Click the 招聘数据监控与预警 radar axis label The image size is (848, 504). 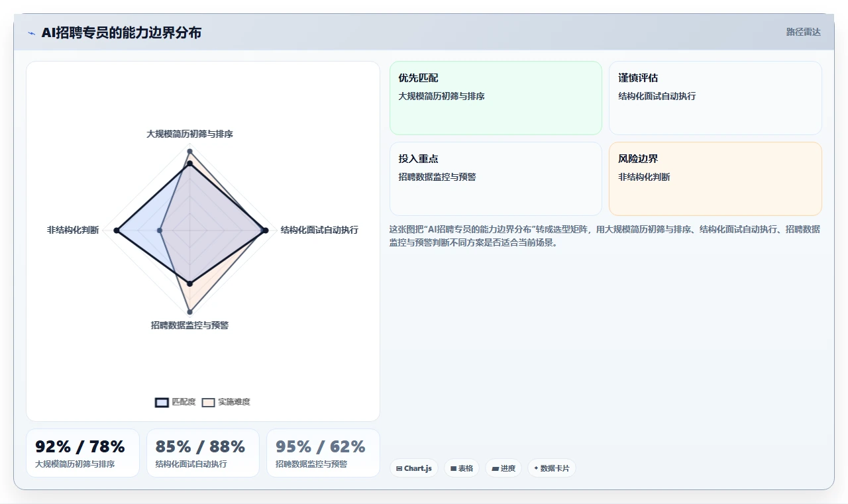189,325
